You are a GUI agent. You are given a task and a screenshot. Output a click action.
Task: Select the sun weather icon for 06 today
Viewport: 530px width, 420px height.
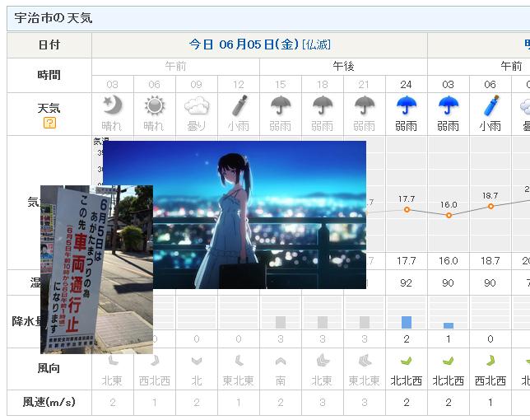coord(155,105)
